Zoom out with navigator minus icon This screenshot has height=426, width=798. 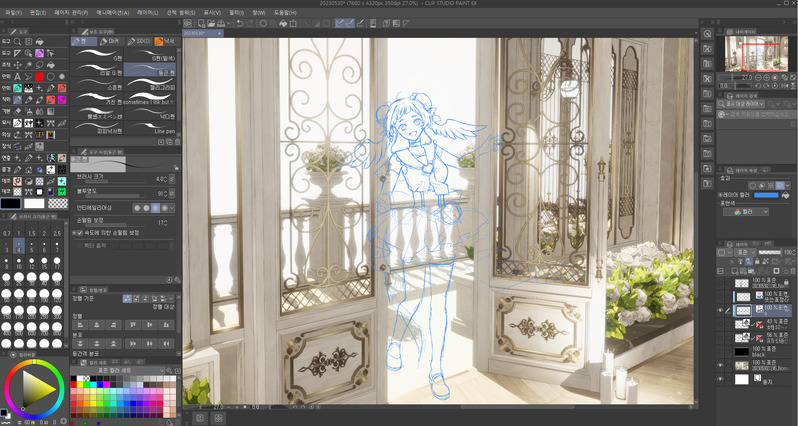tap(758, 78)
